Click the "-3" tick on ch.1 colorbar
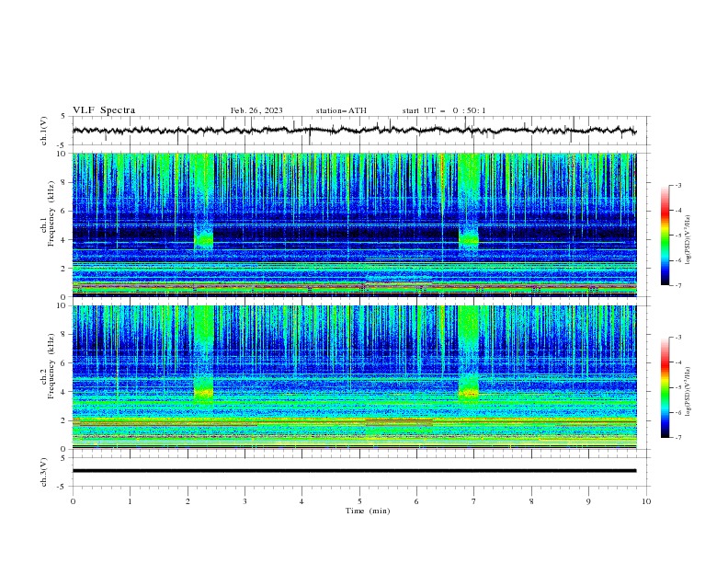 pos(677,185)
